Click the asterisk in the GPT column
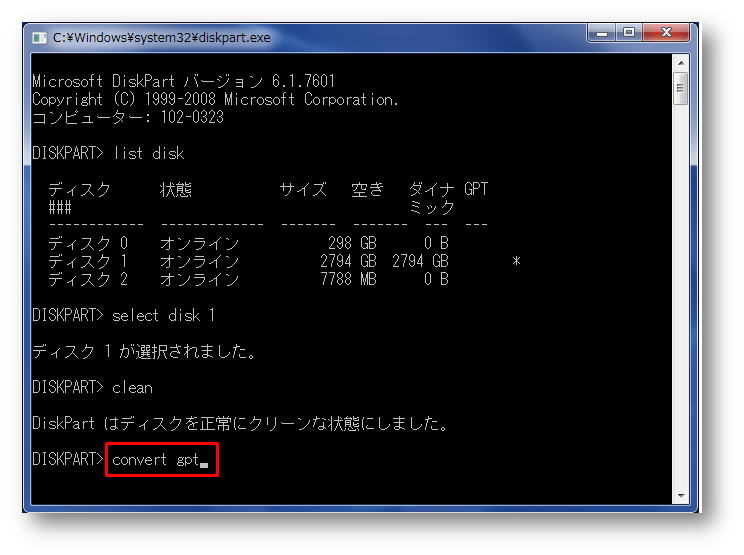The image size is (744, 555). (x=516, y=261)
